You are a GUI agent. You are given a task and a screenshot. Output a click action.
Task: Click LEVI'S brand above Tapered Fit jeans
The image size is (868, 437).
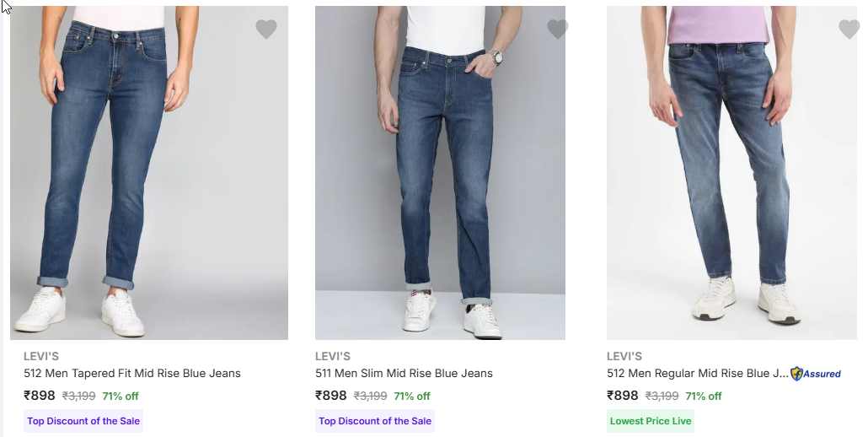[41, 356]
